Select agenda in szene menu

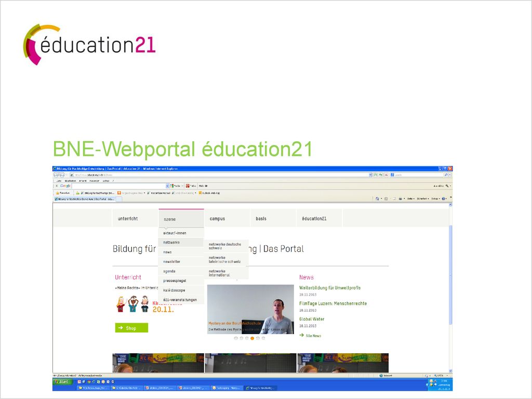(x=181, y=271)
